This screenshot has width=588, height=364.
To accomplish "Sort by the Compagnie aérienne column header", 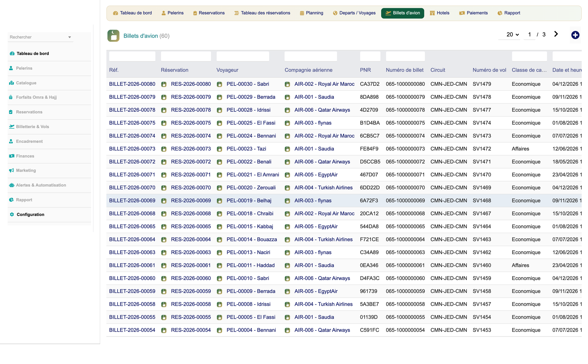I will [308, 70].
